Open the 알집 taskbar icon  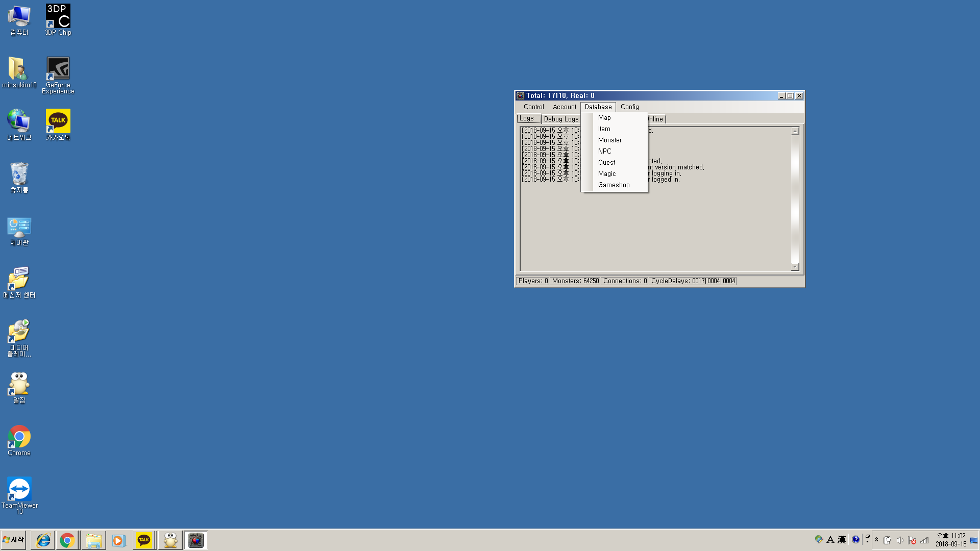[x=170, y=540]
